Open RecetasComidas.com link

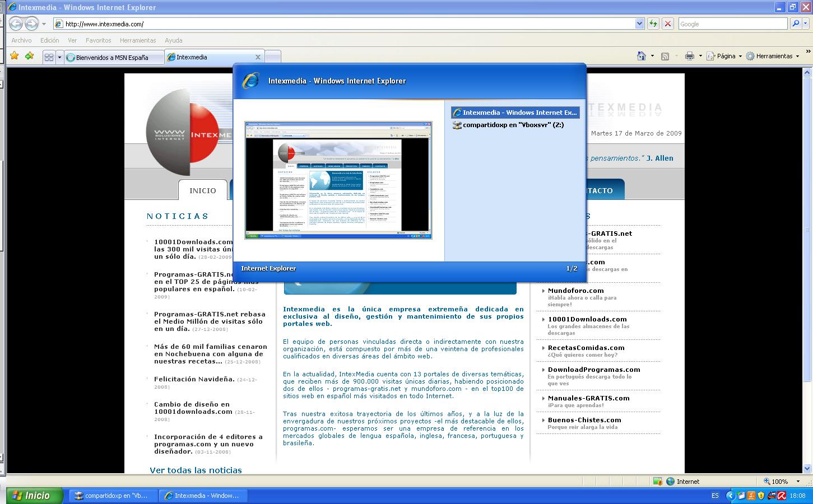point(586,348)
